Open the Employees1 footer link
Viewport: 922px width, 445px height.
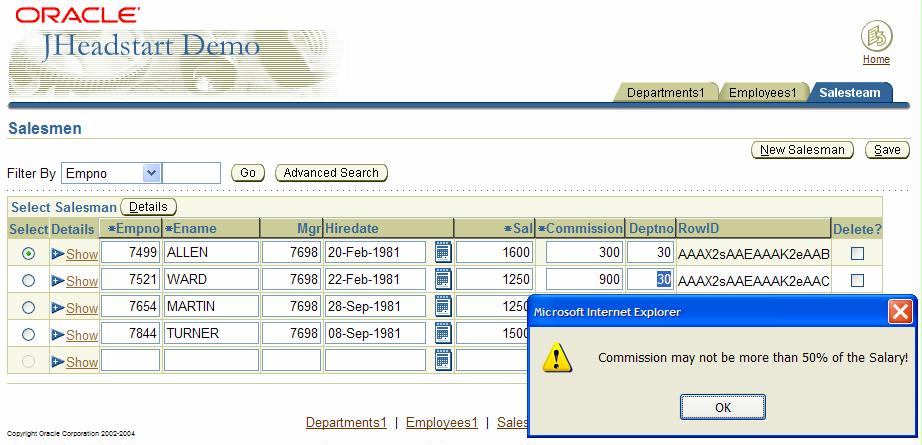[442, 423]
